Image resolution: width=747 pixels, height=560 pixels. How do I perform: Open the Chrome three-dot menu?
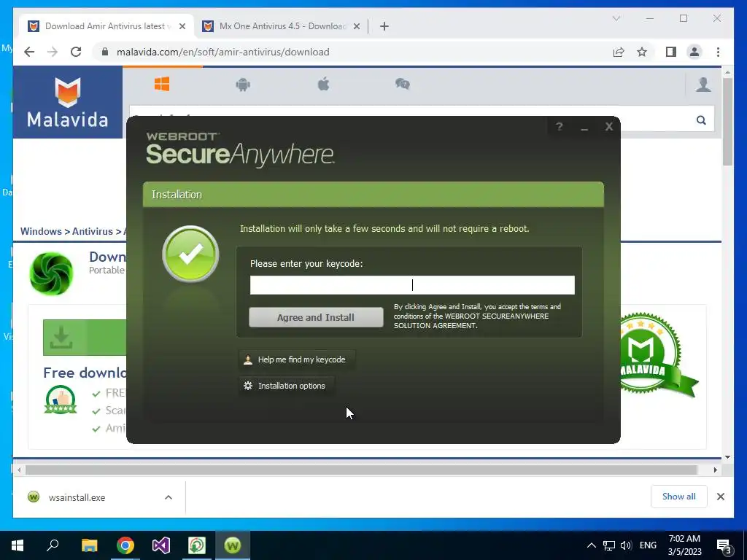pos(718,52)
